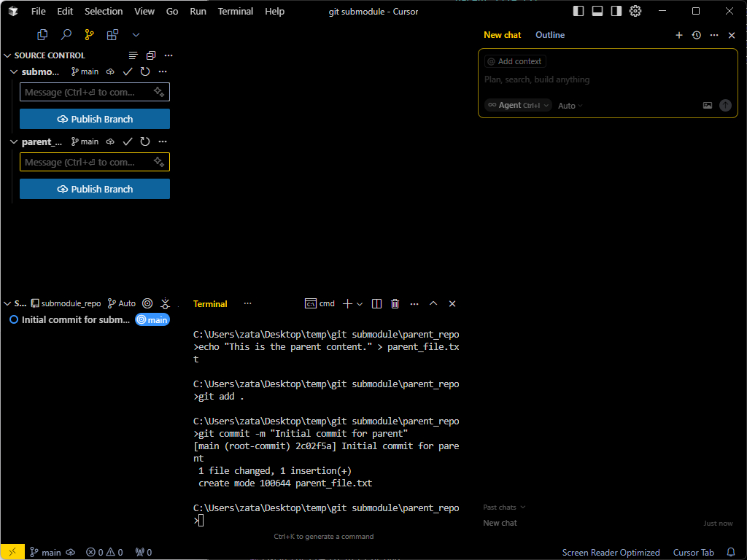Switch to the Outline tab

550,34
